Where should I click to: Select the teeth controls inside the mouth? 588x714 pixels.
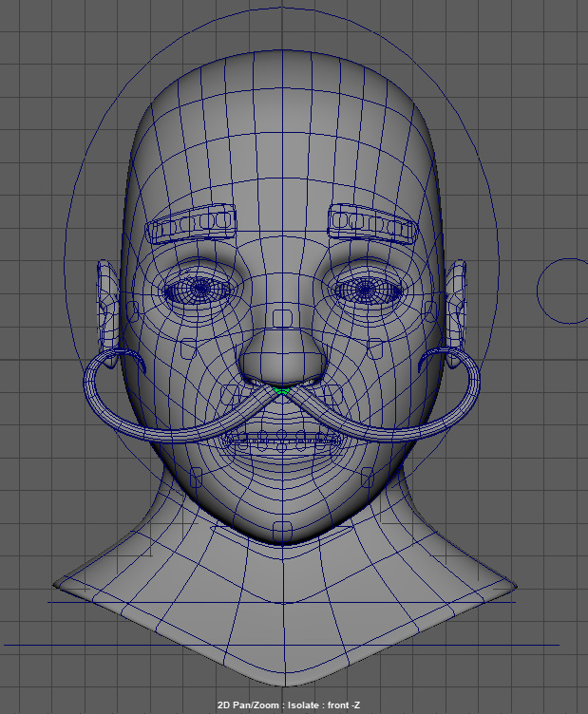pos(281,439)
